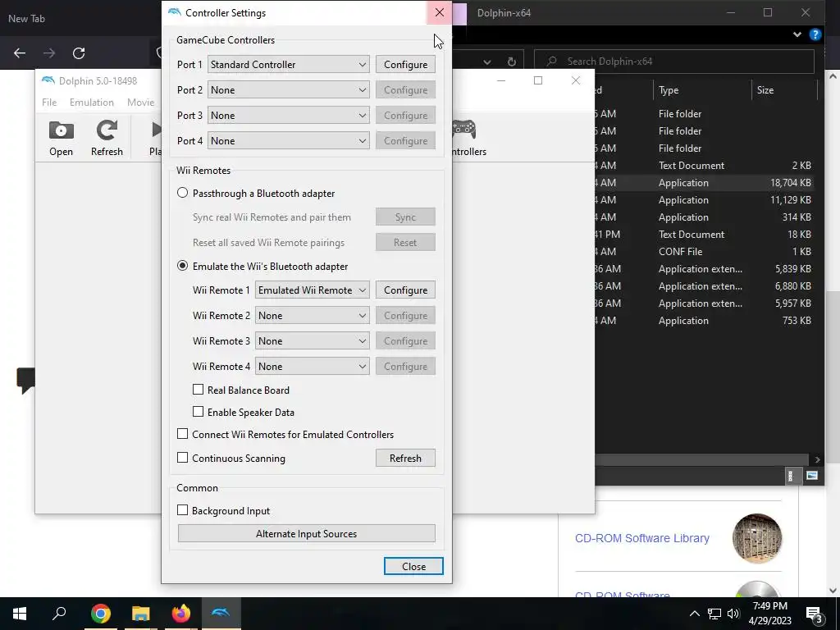Open Wii Remote 1 dropdown

pos(313,290)
